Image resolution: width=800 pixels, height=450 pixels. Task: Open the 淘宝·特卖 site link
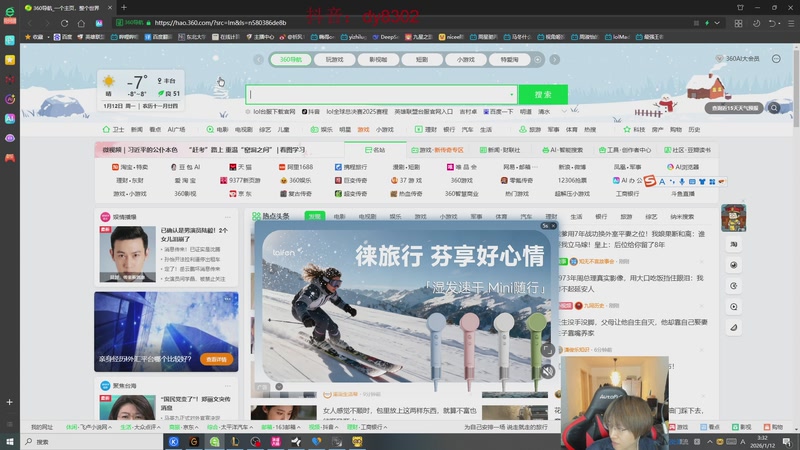point(130,167)
